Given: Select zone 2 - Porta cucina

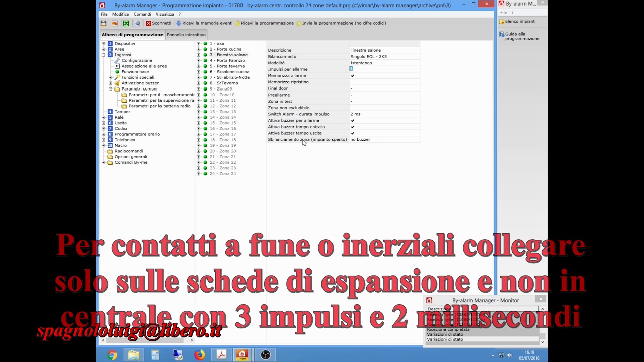Looking at the screenshot, I should click(x=225, y=49).
